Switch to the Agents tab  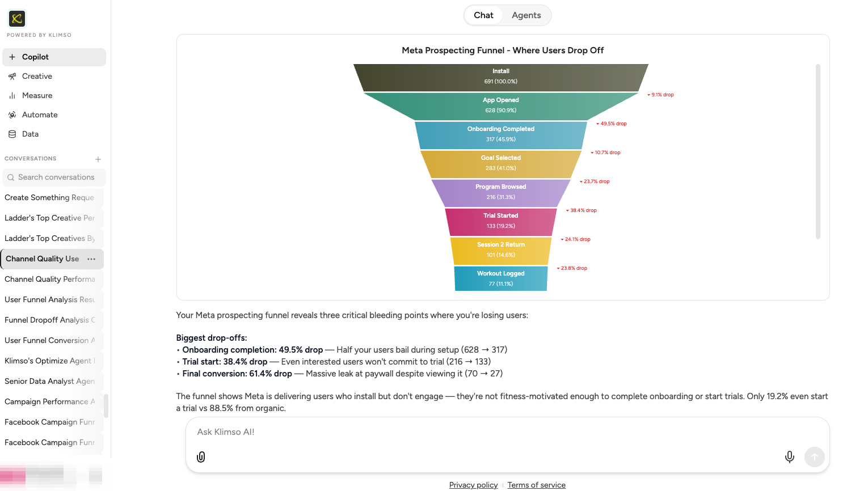coord(526,15)
